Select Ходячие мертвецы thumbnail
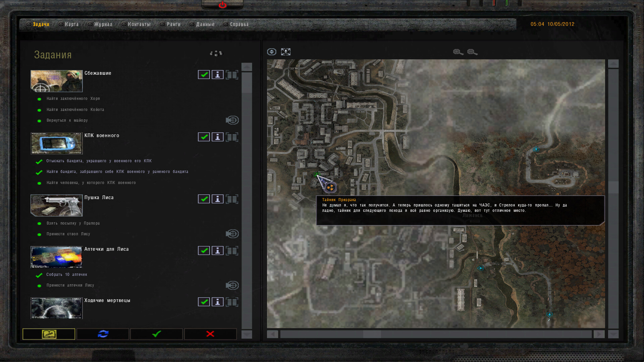644x362 pixels. (56, 308)
